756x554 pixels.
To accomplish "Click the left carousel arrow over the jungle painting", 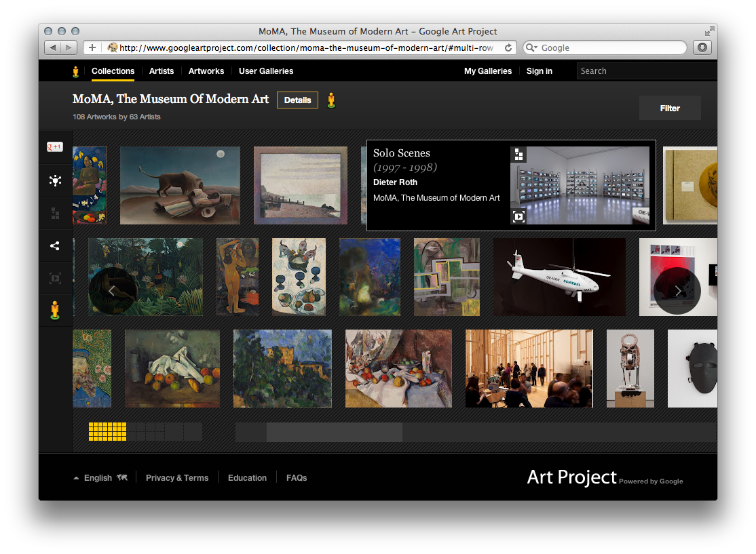I will (x=113, y=290).
